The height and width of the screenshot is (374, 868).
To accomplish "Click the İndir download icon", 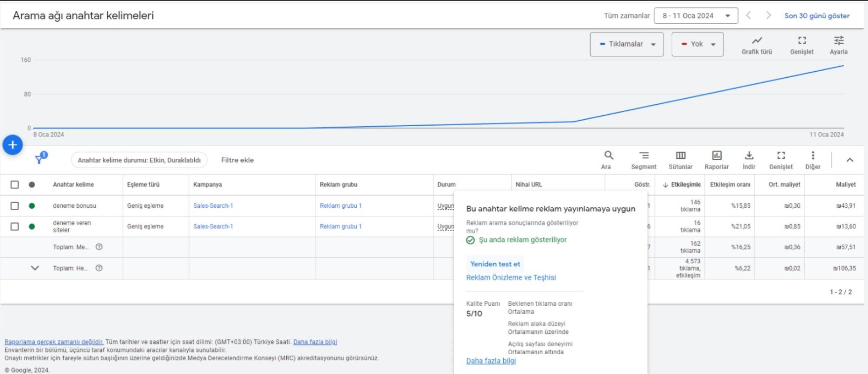I will (x=749, y=160).
